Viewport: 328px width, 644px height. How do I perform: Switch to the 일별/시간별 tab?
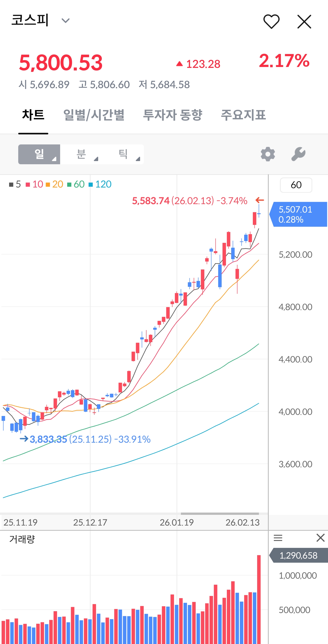click(x=94, y=115)
